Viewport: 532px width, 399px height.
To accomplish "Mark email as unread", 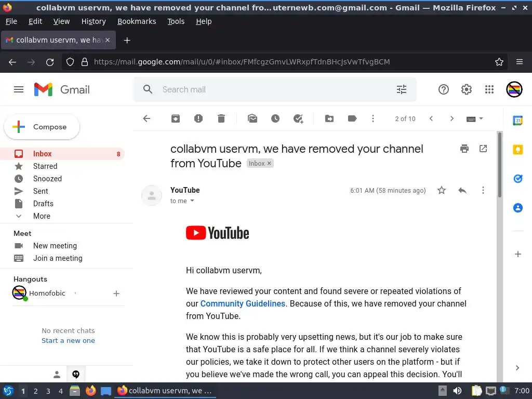I will click(252, 118).
